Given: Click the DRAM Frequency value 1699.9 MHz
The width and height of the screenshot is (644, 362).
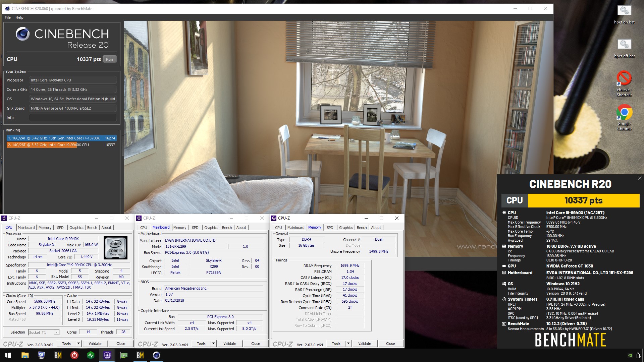Looking at the screenshot, I should click(350, 265).
